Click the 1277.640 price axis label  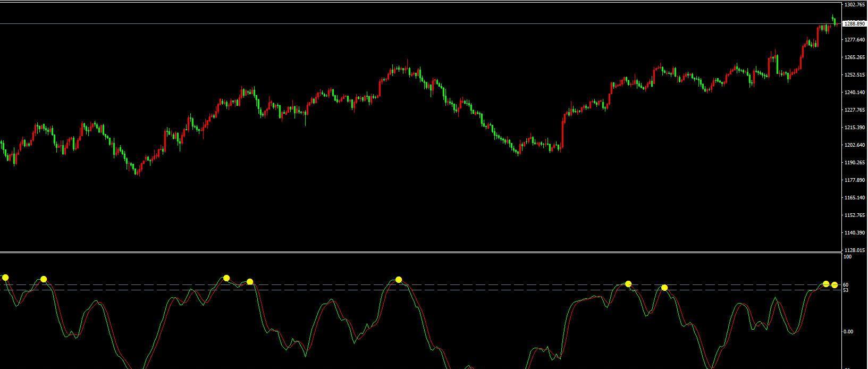(855, 40)
